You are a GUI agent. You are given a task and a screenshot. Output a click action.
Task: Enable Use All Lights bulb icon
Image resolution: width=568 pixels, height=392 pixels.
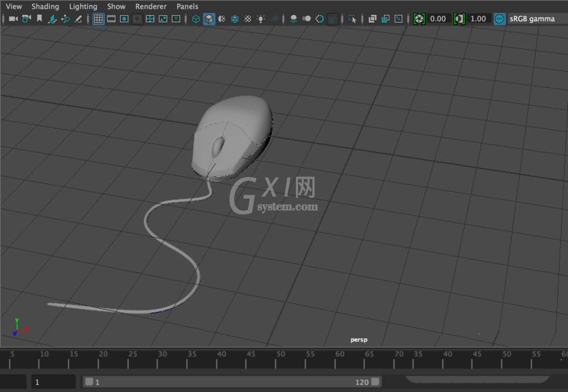click(261, 19)
